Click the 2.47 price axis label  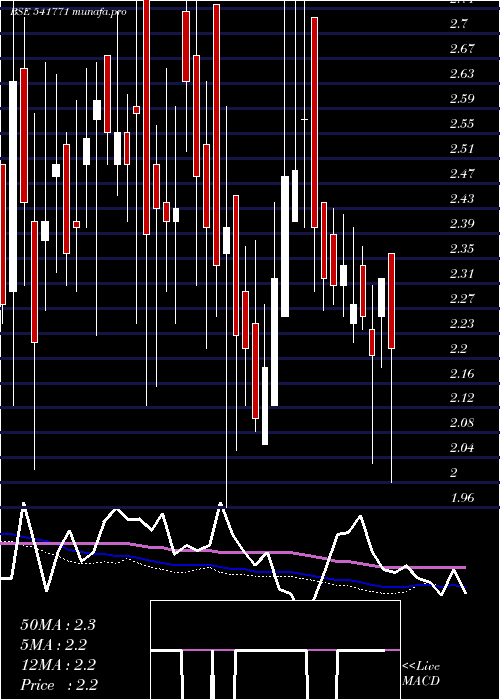462,173
